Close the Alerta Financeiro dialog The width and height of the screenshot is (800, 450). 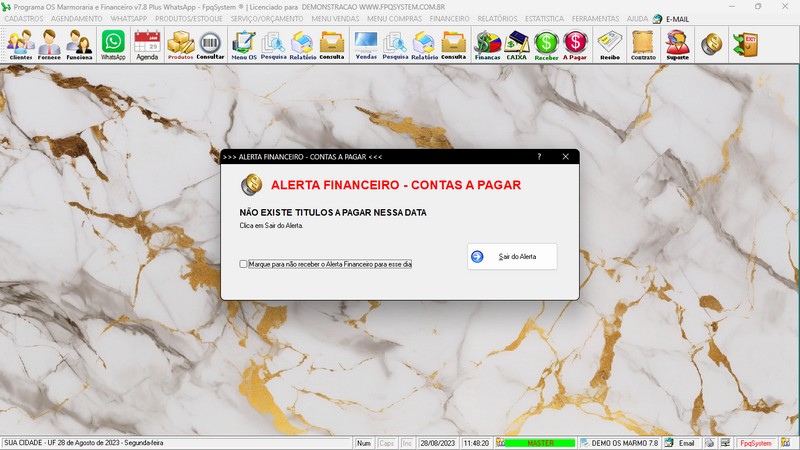565,157
